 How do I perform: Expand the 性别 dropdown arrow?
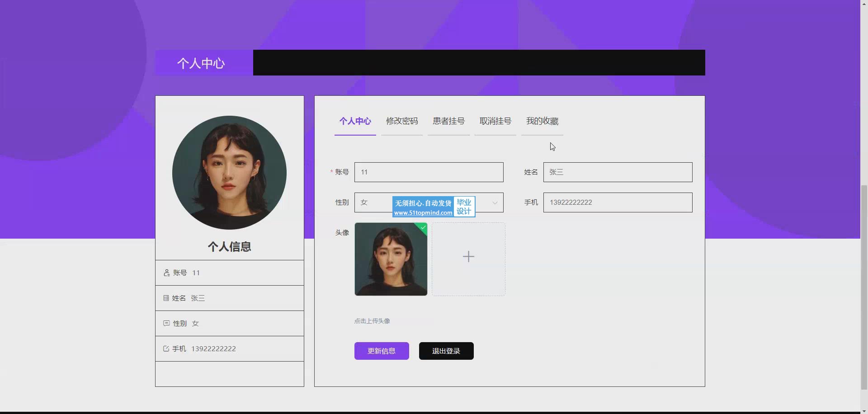495,203
